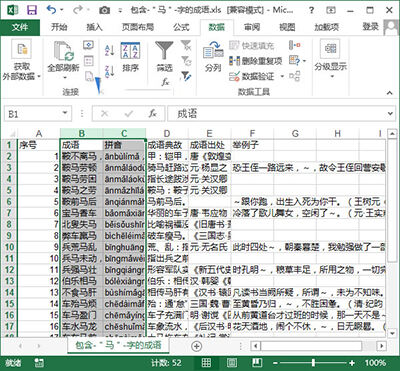This screenshot has width=400, height=371.
Task: Switch to Page Break Preview view
Action: pyautogui.click(x=256, y=363)
